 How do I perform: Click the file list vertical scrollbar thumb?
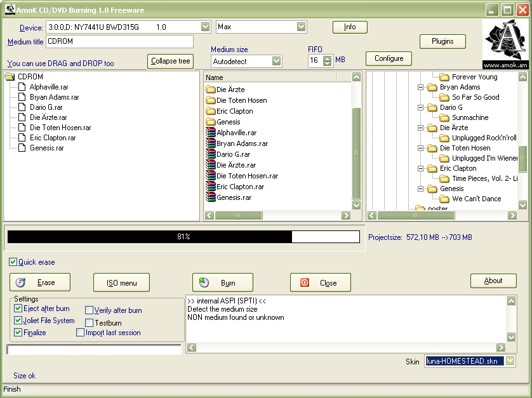click(x=356, y=153)
